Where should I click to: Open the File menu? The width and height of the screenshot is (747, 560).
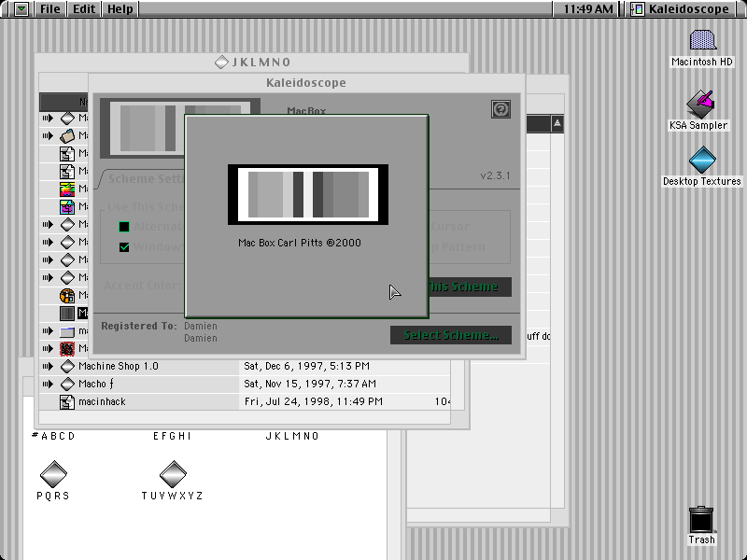50,9
